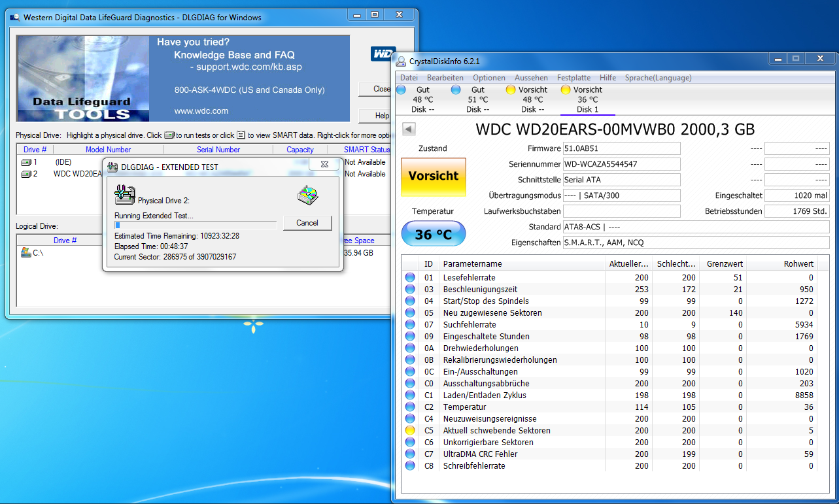This screenshot has height=504, width=839.
Task: Click the Übertragungsmodus SATA/300 field
Action: pos(621,195)
